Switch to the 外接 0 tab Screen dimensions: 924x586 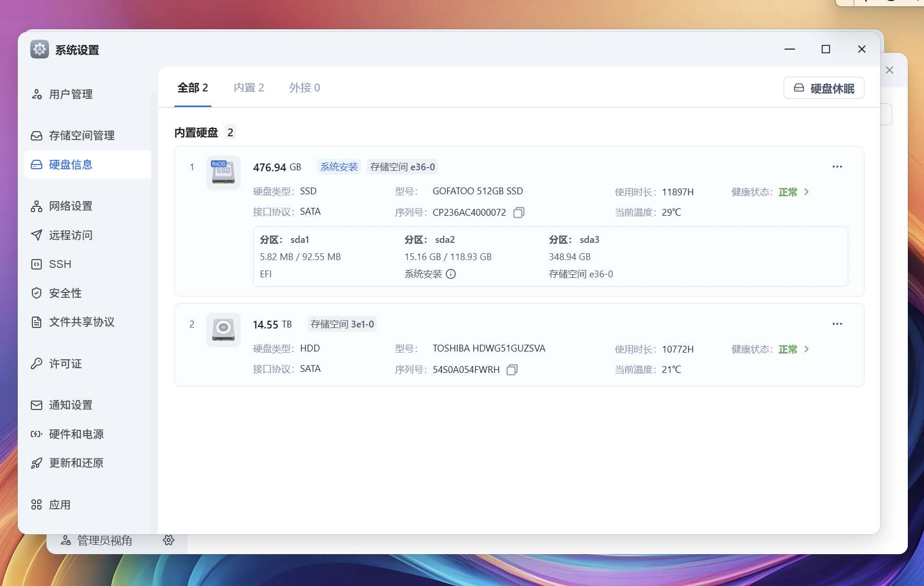[x=304, y=88]
